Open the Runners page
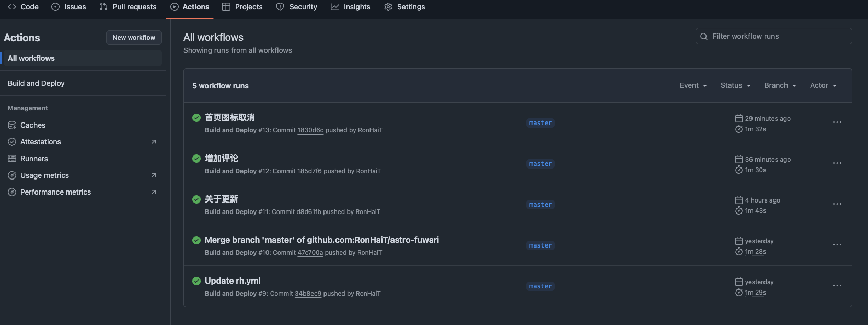The height and width of the screenshot is (325, 868). tap(82, 159)
